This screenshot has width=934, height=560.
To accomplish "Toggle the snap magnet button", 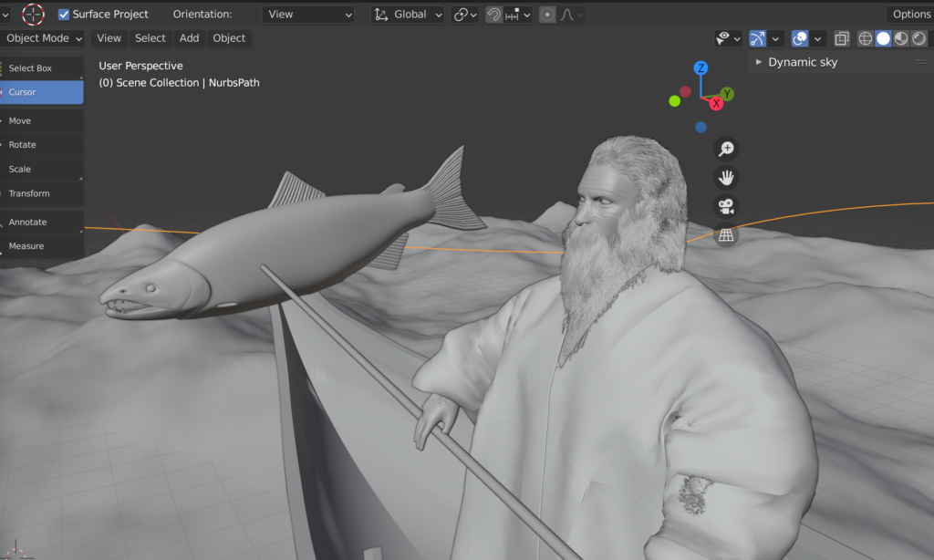I will 493,15.
